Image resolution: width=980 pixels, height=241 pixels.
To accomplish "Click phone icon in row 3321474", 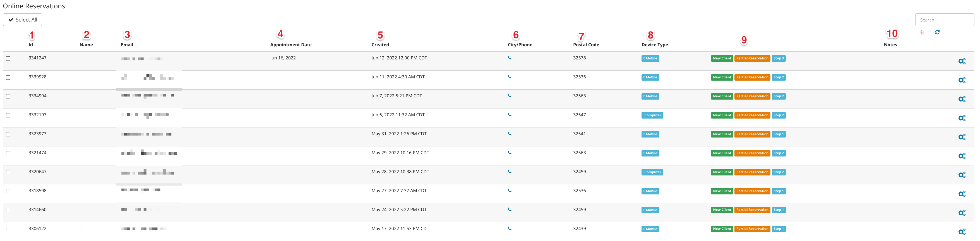I will (510, 153).
